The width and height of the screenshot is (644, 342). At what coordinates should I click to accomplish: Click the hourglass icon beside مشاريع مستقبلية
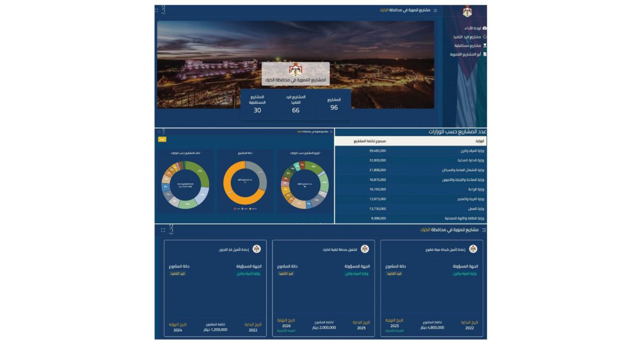(484, 46)
